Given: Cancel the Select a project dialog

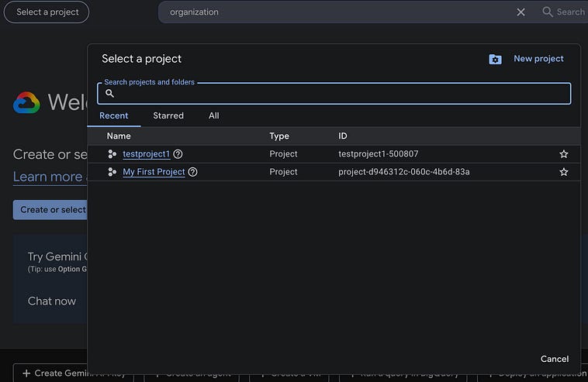Looking at the screenshot, I should point(554,359).
